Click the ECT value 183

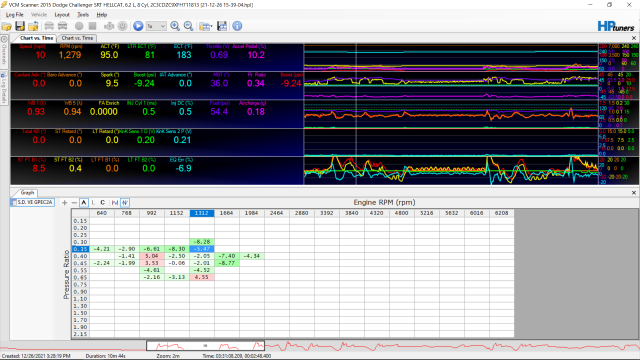[184, 55]
